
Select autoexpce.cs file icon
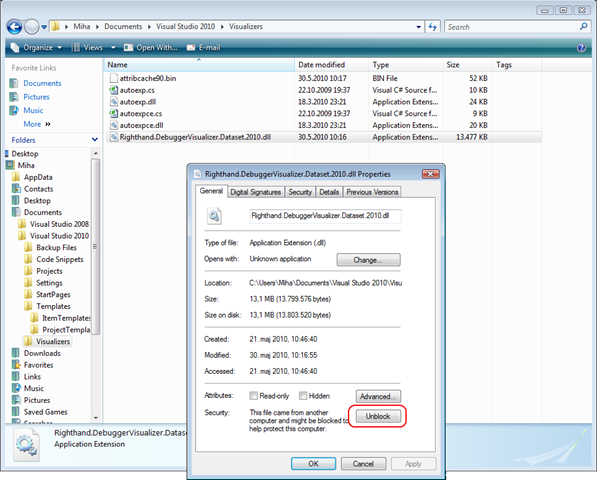coord(113,113)
